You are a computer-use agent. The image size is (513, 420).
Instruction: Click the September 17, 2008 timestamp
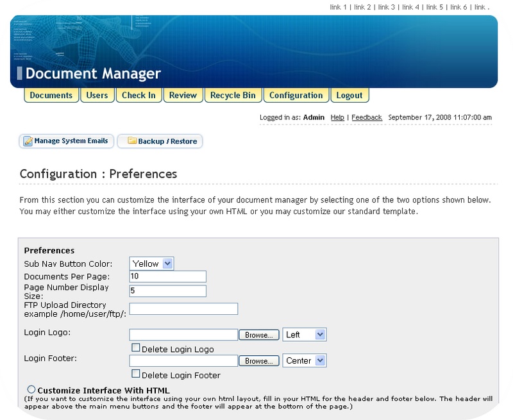pyautogui.click(x=440, y=117)
